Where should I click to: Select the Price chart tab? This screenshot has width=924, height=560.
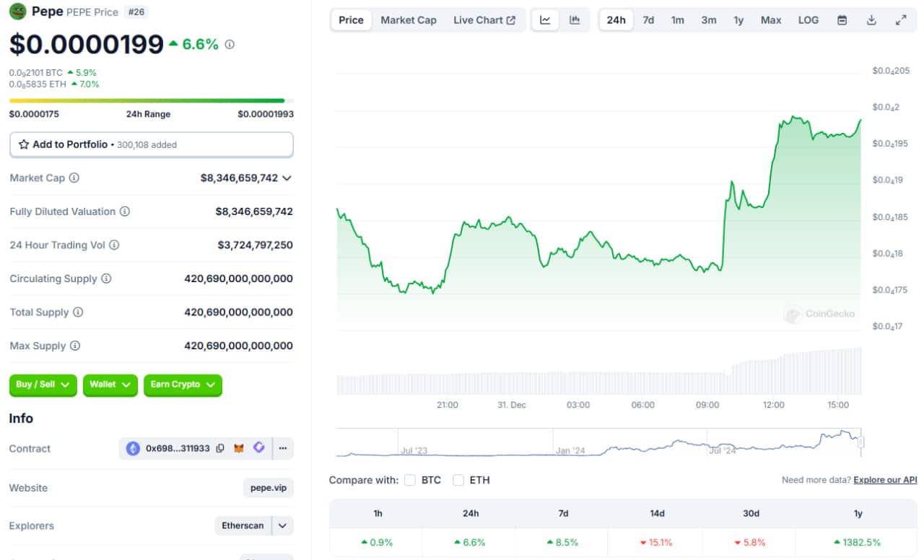351,20
